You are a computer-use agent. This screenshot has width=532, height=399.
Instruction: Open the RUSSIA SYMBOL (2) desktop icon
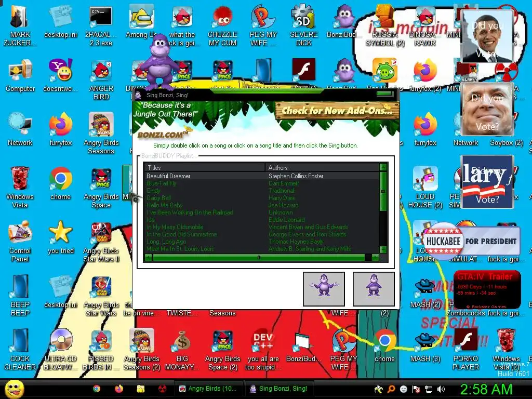385,25
